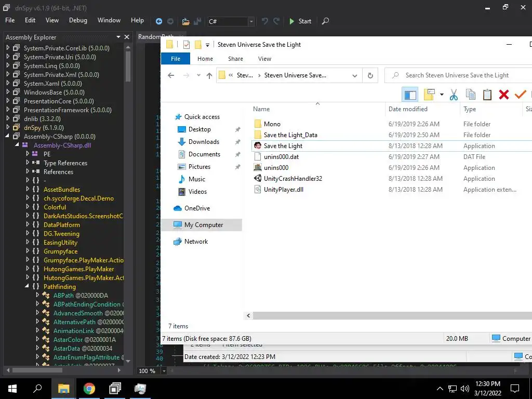This screenshot has height=399, width=532.
Task: Sort files by Date modified column
Action: (408, 109)
